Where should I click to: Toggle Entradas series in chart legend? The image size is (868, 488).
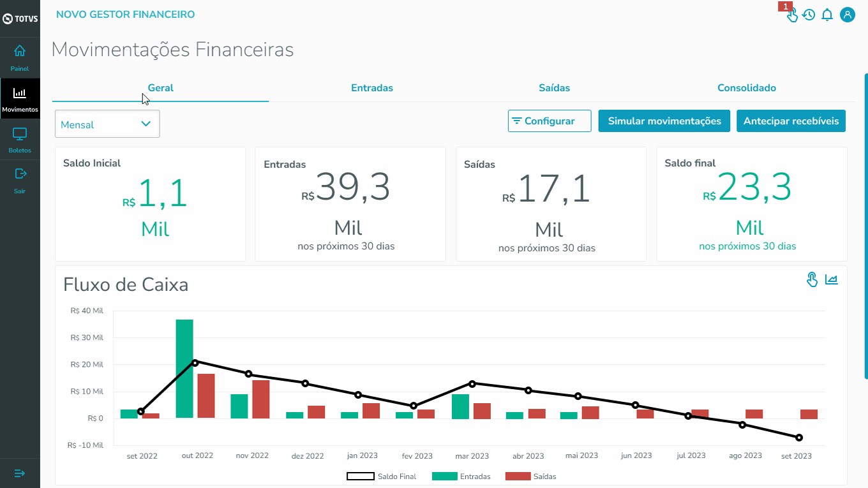[461, 477]
